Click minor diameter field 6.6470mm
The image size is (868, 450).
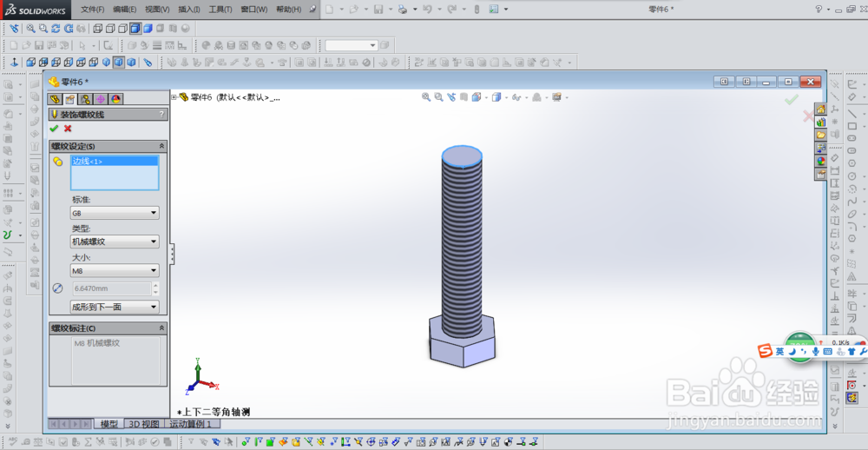(112, 288)
